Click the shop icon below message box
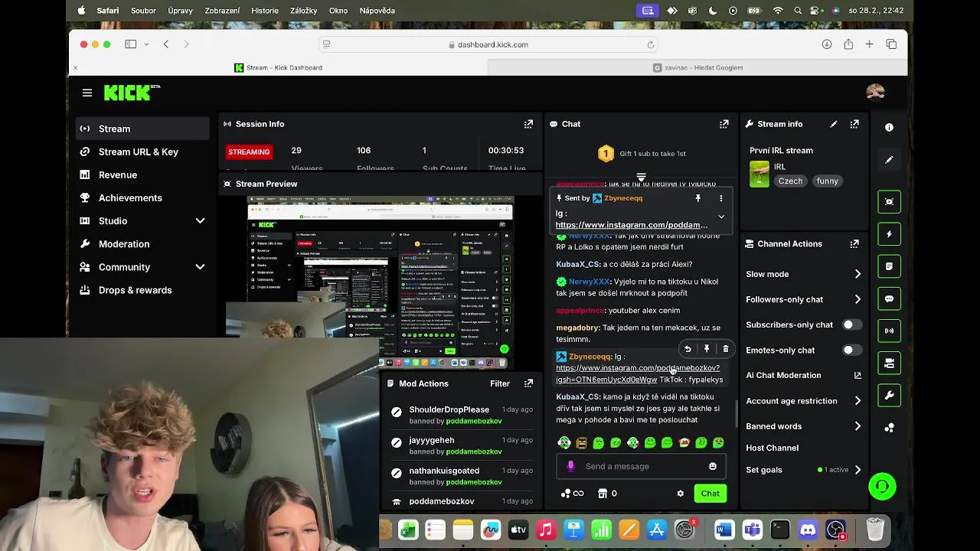The height and width of the screenshot is (551, 980). click(602, 494)
